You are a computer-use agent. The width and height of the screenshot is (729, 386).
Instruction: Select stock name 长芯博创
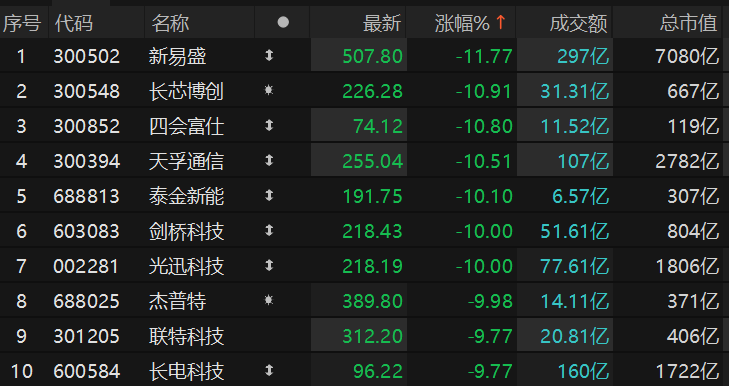(x=186, y=91)
